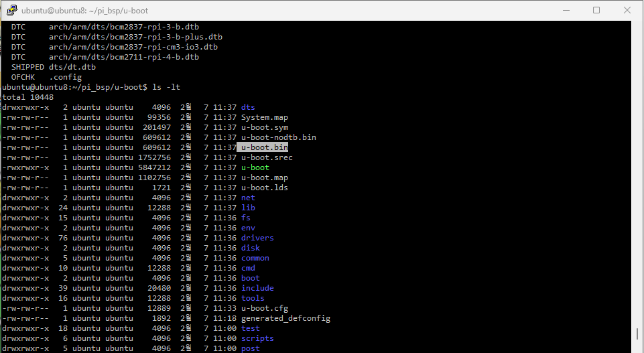The width and height of the screenshot is (644, 353).
Task: Click file size 1102756 of u-boot.map
Action: 154,178
